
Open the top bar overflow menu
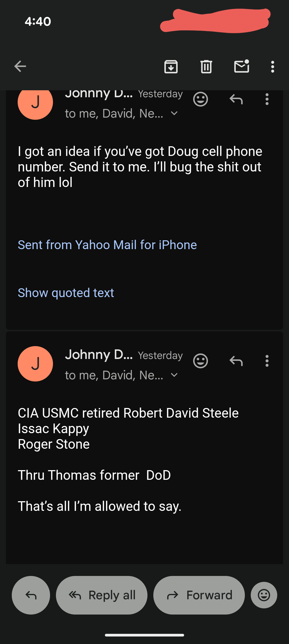click(x=272, y=66)
